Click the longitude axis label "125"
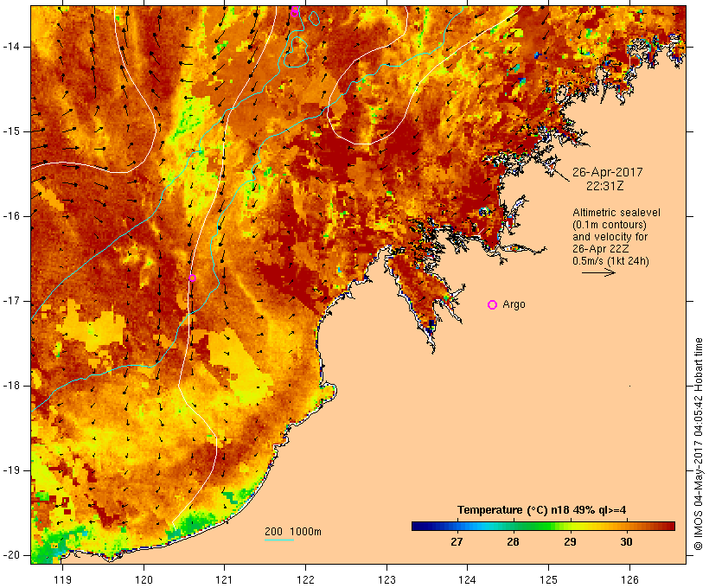Screen dimensions: 709x588 pos(548,579)
